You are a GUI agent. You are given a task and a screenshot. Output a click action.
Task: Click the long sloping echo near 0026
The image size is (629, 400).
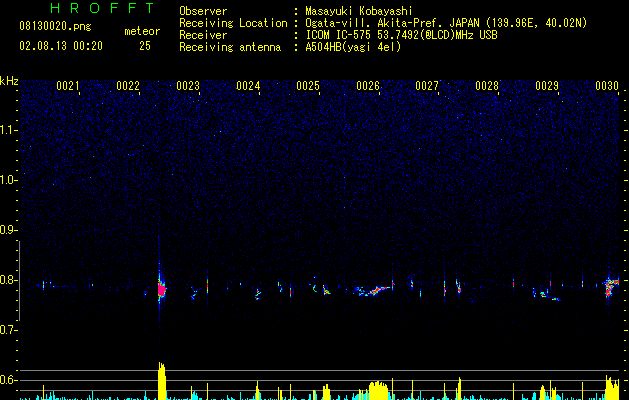tap(373, 290)
